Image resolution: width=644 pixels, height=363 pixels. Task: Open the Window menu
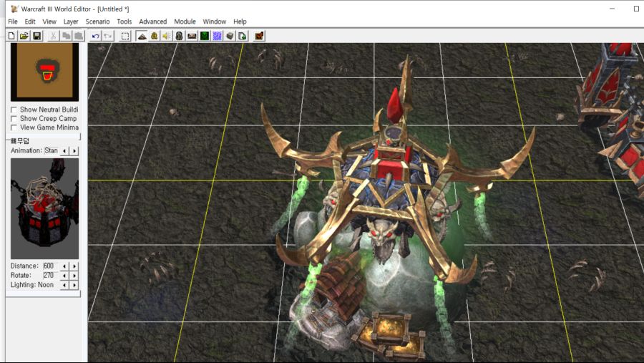click(x=215, y=21)
